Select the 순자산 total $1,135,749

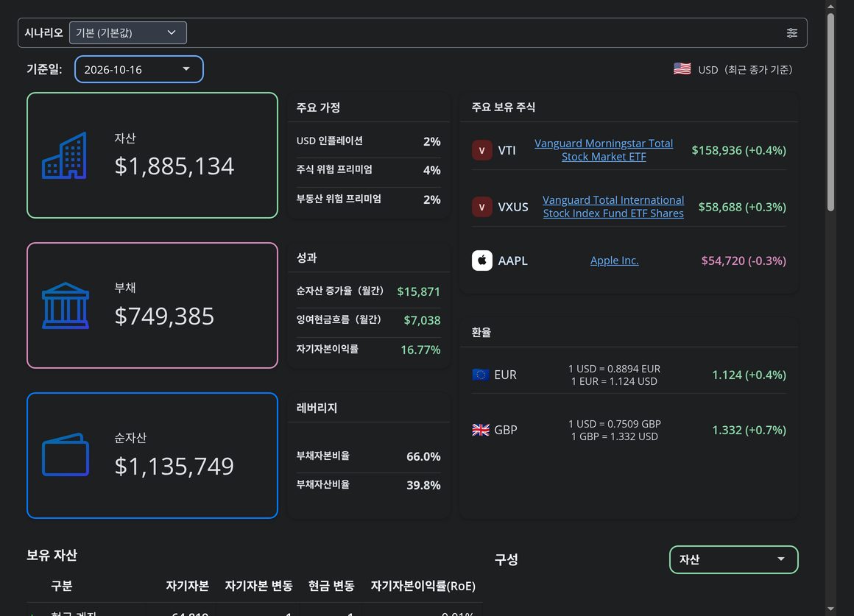click(x=174, y=466)
